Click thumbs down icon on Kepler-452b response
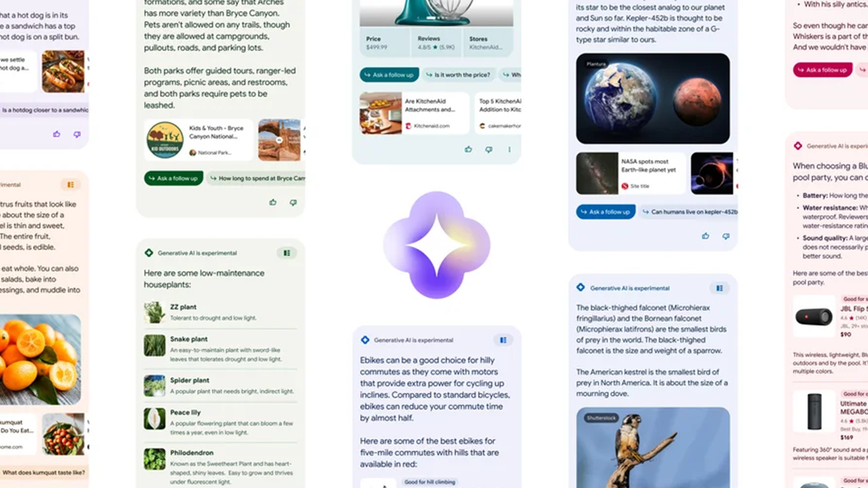The height and width of the screenshot is (488, 868). 726,235
